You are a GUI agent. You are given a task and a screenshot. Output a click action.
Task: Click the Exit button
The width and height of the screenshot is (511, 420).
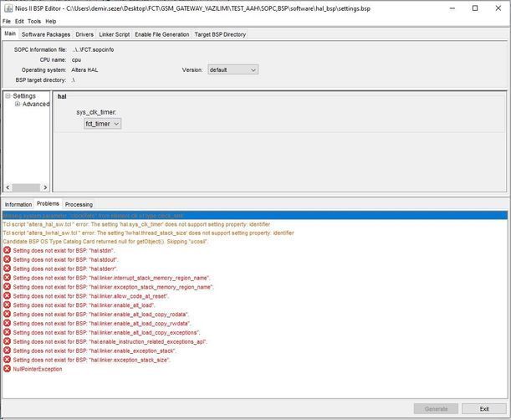(x=484, y=408)
